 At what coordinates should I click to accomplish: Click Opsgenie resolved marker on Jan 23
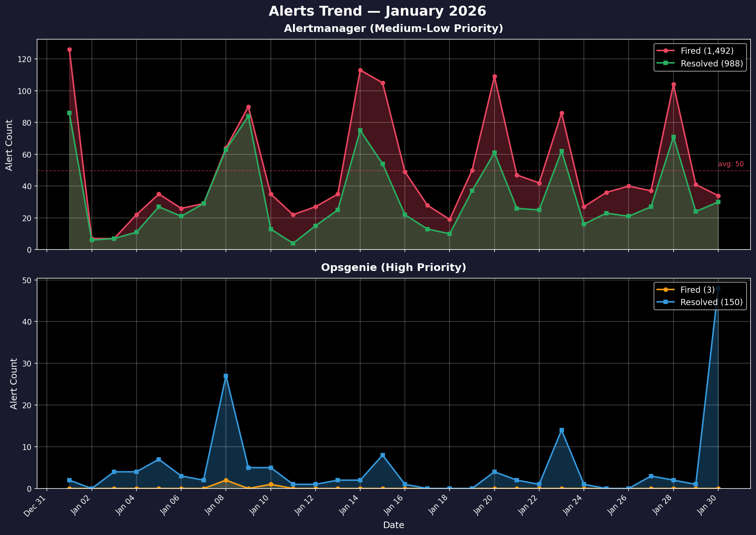point(562,430)
